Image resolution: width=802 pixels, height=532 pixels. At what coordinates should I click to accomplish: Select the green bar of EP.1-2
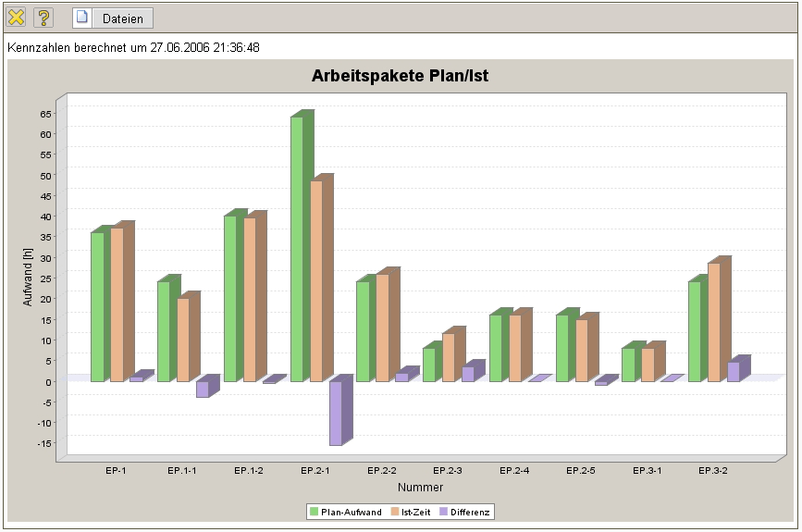[x=230, y=298]
